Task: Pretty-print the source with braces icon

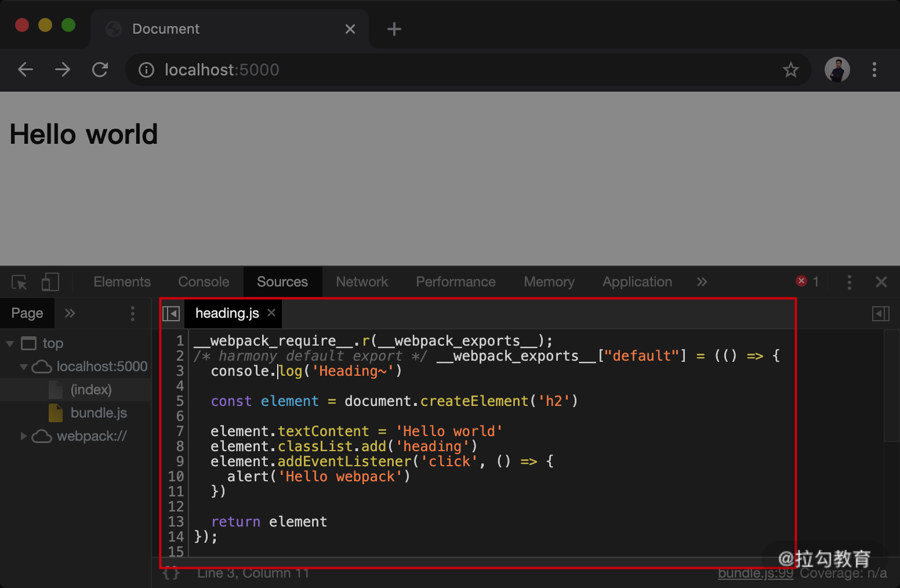Action: 171,573
